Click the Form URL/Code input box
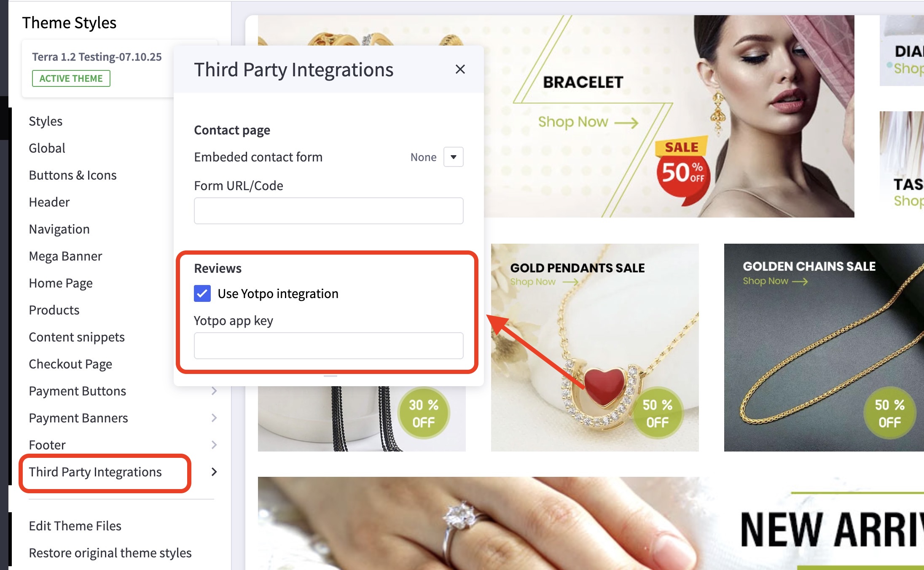 tap(328, 211)
